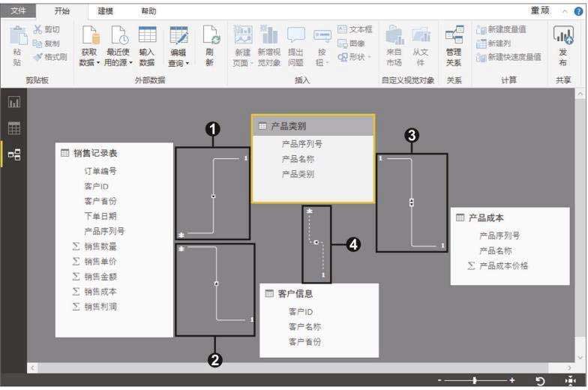Viewport: 588px width, 390px height.
Task: Zoom in with the plus button
Action: pyautogui.click(x=512, y=380)
